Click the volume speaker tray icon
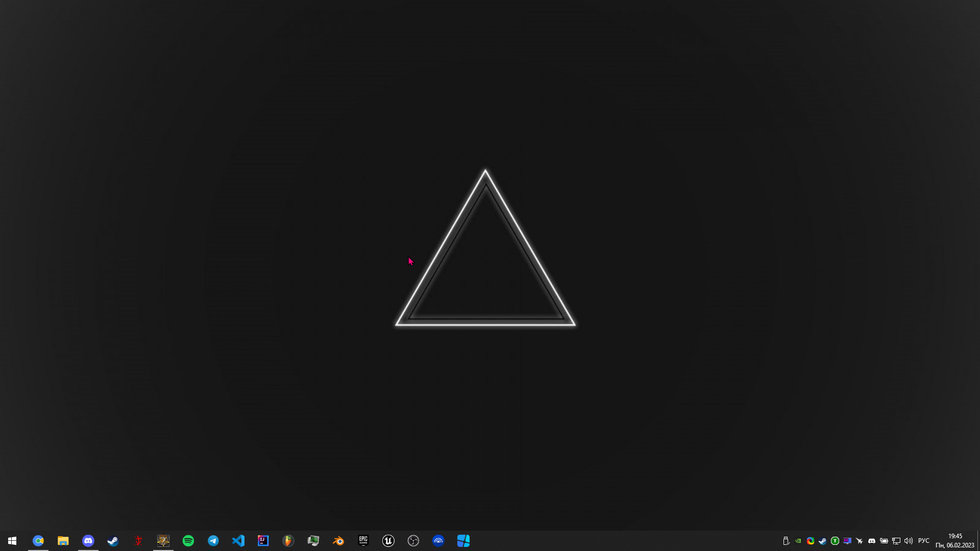980x551 pixels. pos(909,541)
